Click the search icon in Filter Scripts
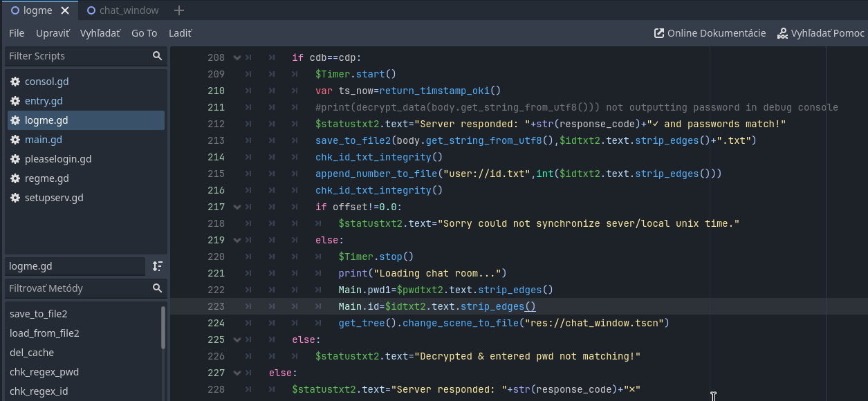868x401 pixels. 157,56
